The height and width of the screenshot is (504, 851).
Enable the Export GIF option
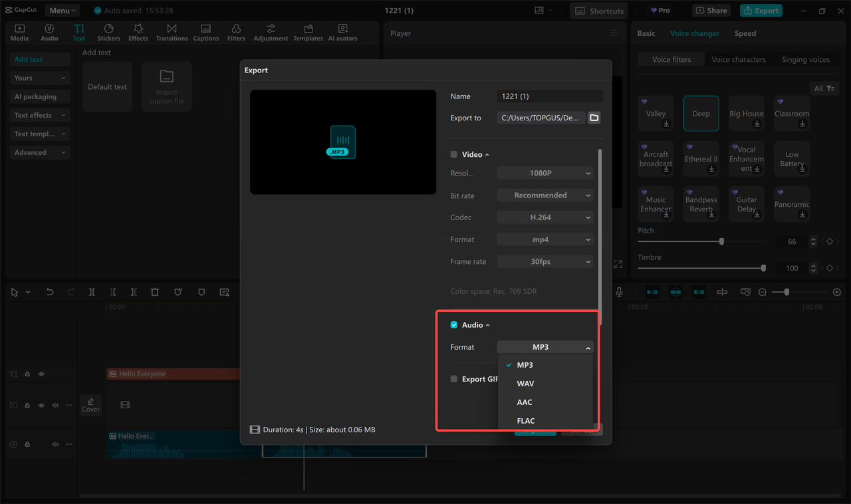(x=453, y=378)
